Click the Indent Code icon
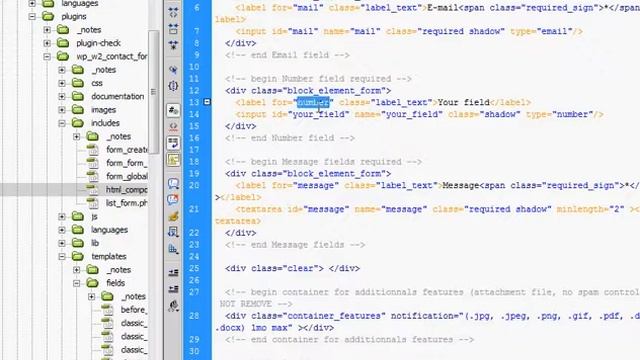This screenshot has height=360, width=640. [173, 272]
